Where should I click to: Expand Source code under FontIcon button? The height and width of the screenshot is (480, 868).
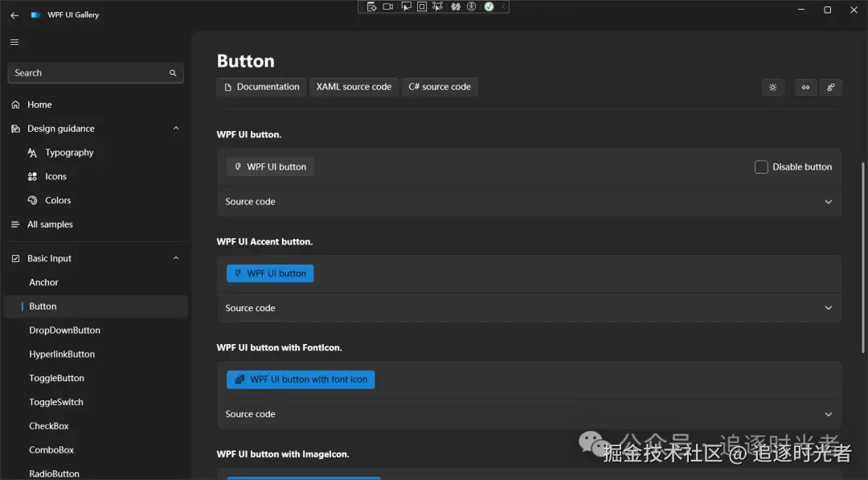pyautogui.click(x=529, y=414)
